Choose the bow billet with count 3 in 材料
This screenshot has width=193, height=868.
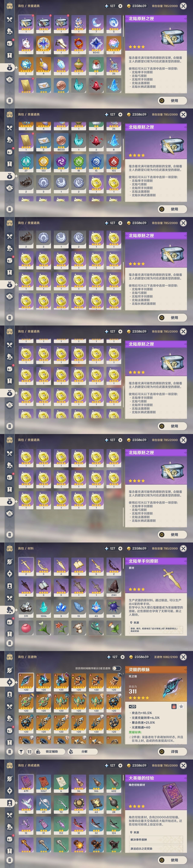(x=44, y=567)
